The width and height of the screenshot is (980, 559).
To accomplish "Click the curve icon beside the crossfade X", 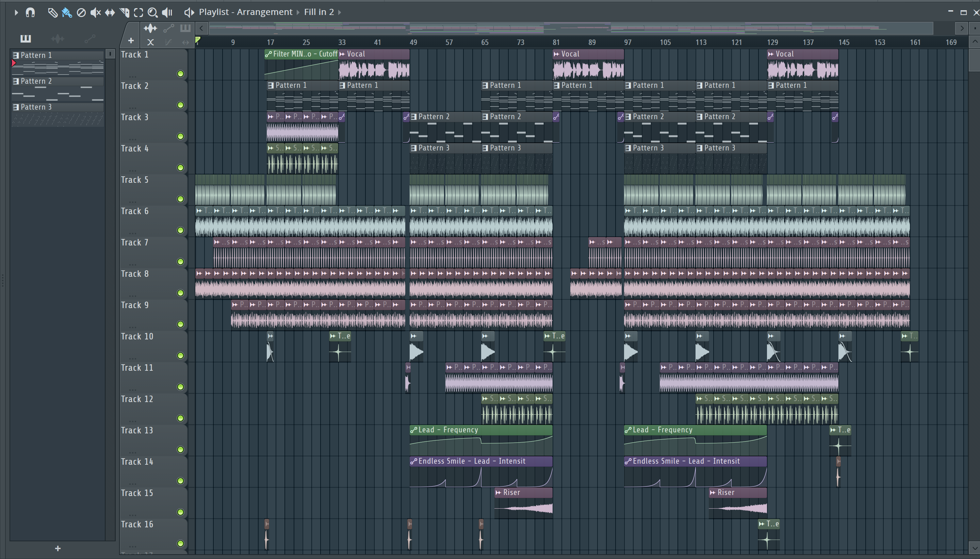I will [168, 42].
